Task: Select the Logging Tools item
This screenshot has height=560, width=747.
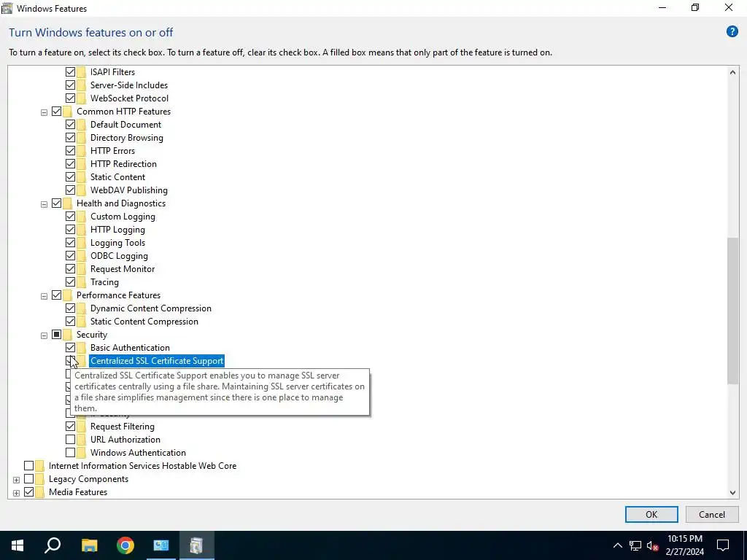Action: click(117, 243)
